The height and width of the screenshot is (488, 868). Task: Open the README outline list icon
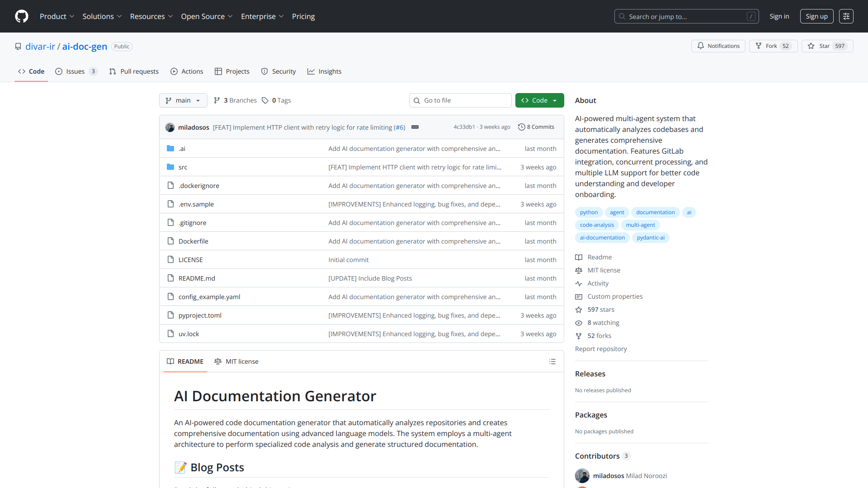552,361
